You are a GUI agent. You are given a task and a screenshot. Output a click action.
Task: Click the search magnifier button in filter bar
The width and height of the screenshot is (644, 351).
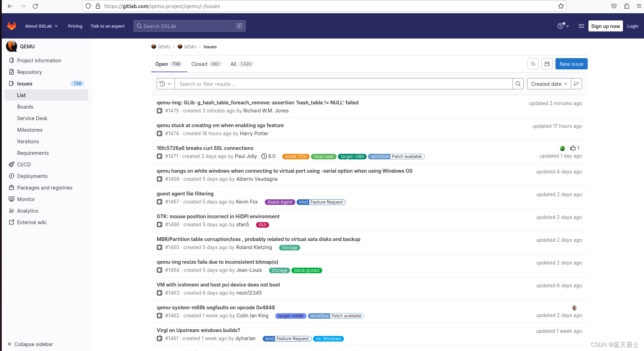pos(518,84)
